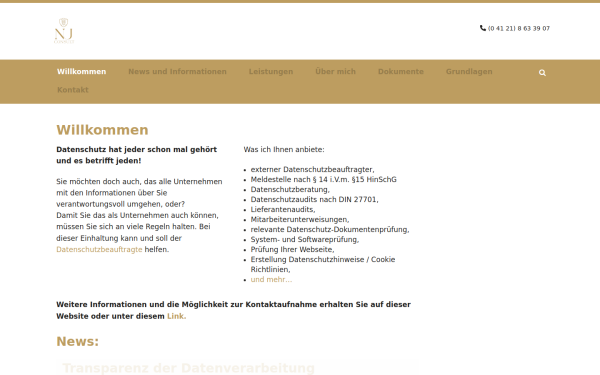Viewport: 600px width, 375px height.
Task: Click 'Datenschutzberatung,' list item
Action: (x=290, y=189)
